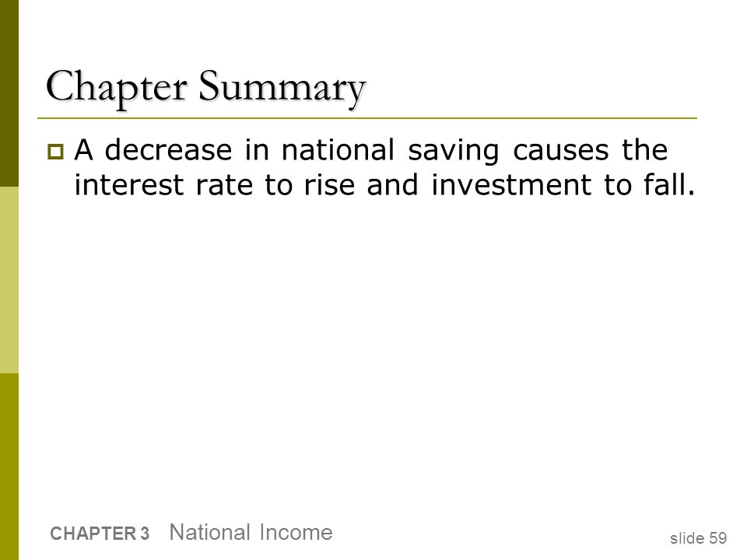Click the words to fall at the end of the sentence
This screenshot has width=747, height=560.
tap(649, 185)
